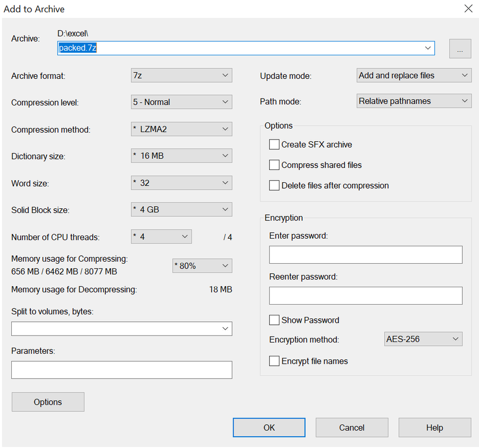The width and height of the screenshot is (479, 448).
Task: Open Number of CPU threads dropdown
Action: [161, 237]
